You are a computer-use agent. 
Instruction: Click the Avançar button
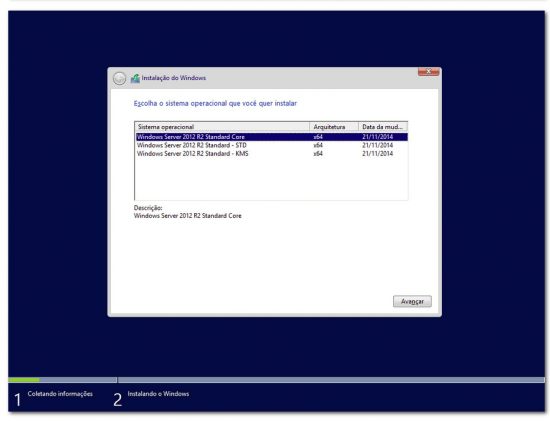click(x=412, y=301)
